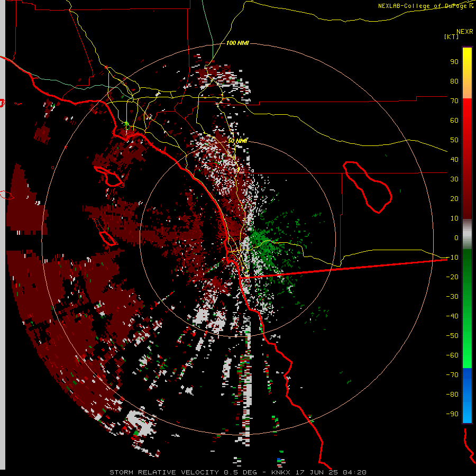Screen dimensions: 476x476
Task: Pick the yellow top segment of the color bar
Action: 467,73
